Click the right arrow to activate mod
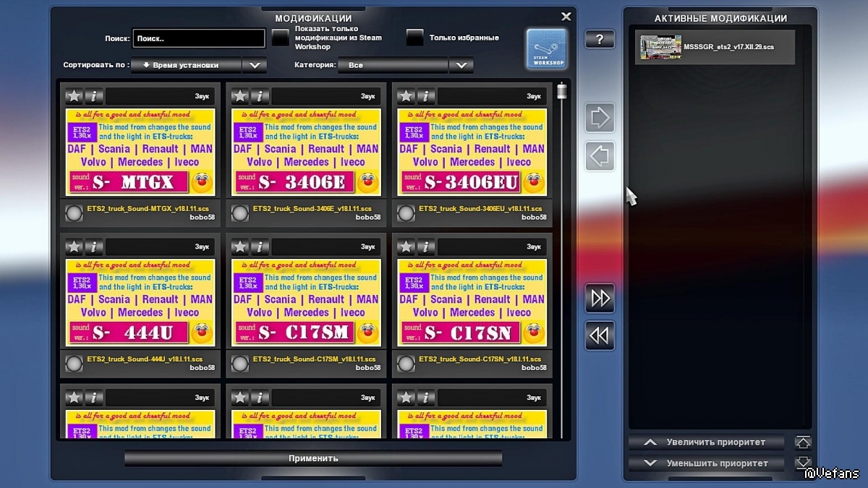The image size is (868, 488). pos(600,117)
